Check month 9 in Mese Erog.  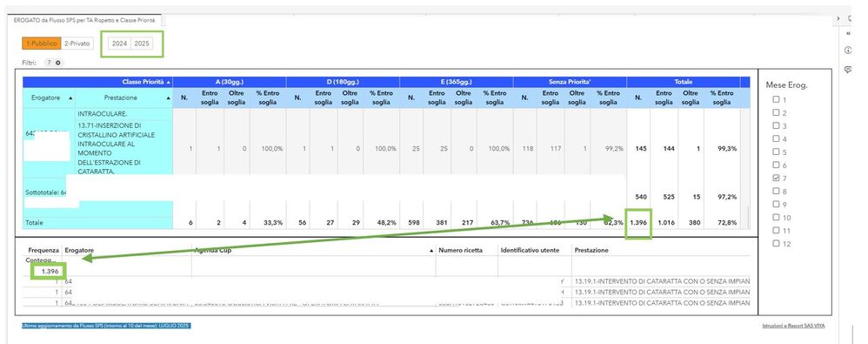click(776, 204)
